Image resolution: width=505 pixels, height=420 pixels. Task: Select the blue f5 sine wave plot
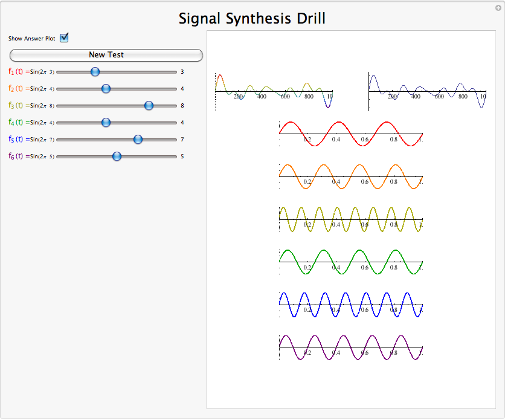click(x=350, y=305)
